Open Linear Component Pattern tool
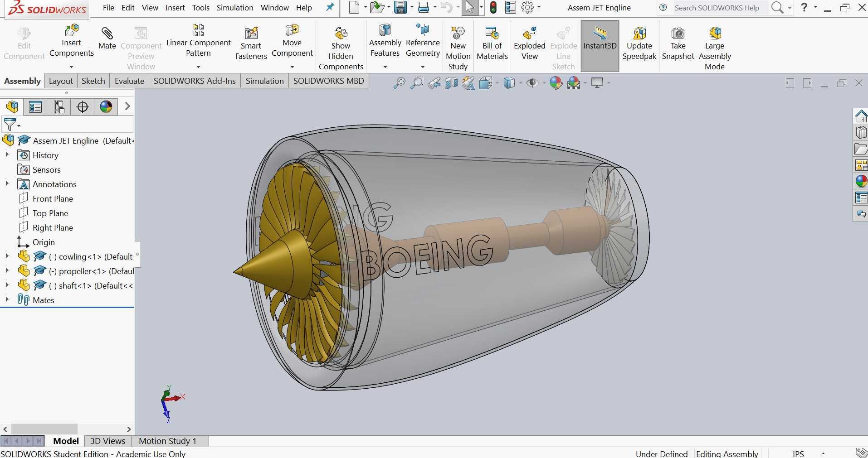This screenshot has width=868, height=458. pos(198,41)
